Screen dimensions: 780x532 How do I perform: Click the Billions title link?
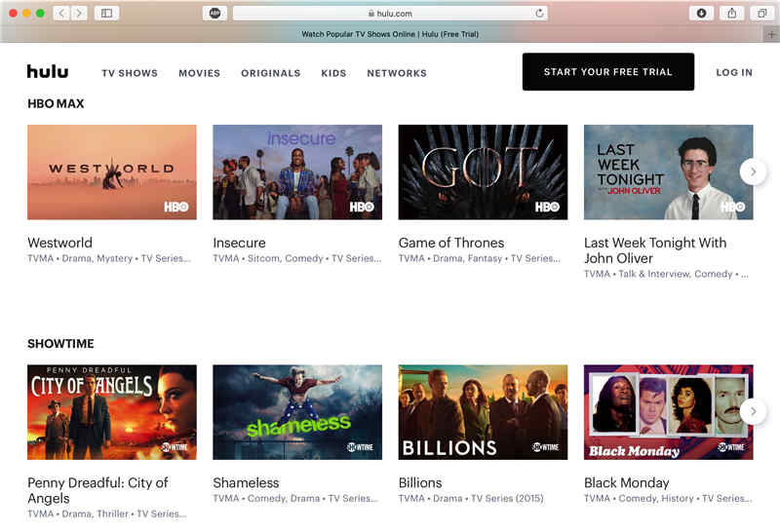(420, 482)
